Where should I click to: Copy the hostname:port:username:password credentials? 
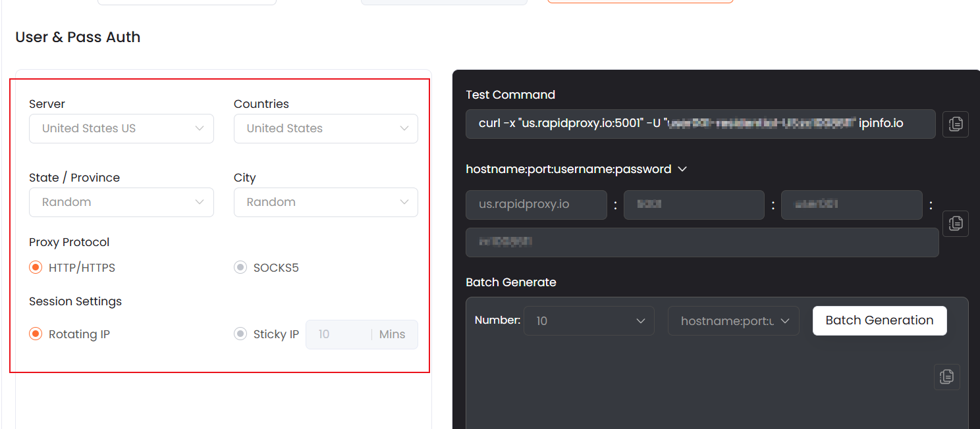[955, 224]
